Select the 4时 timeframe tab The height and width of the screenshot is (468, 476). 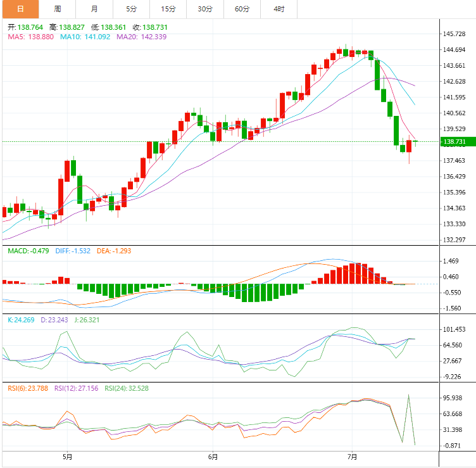279,9
